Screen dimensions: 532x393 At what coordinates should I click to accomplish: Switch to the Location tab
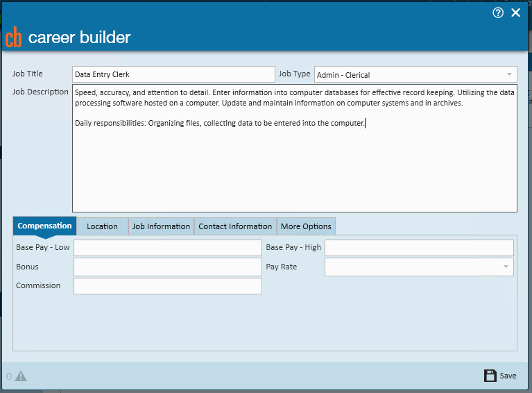tap(102, 226)
